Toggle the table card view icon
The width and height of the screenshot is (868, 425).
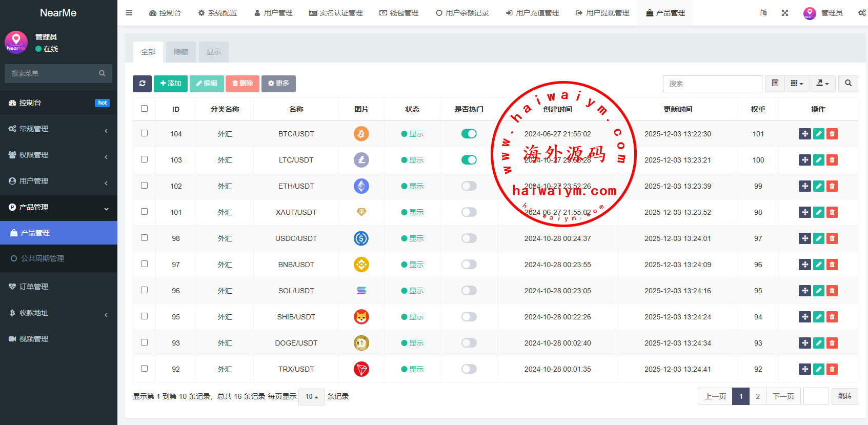pyautogui.click(x=775, y=84)
